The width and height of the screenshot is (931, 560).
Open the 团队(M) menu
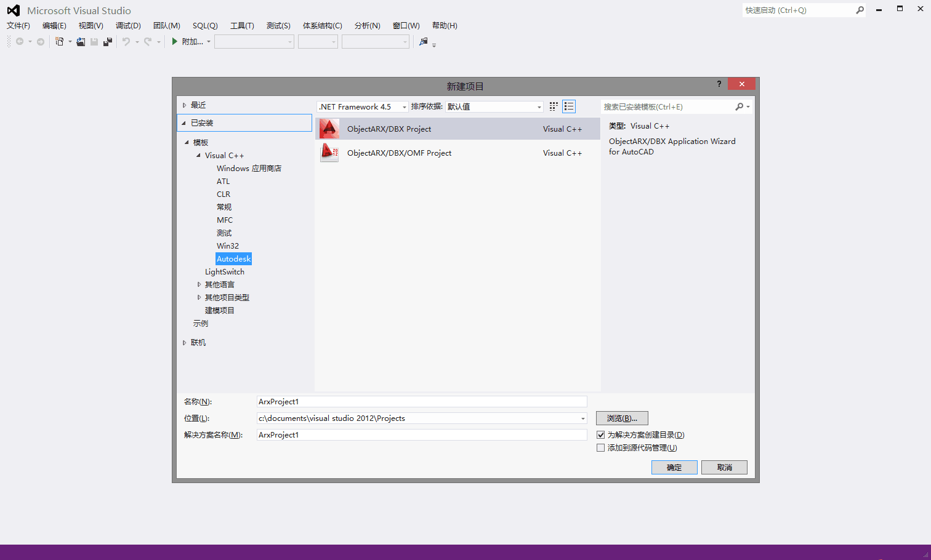point(167,25)
